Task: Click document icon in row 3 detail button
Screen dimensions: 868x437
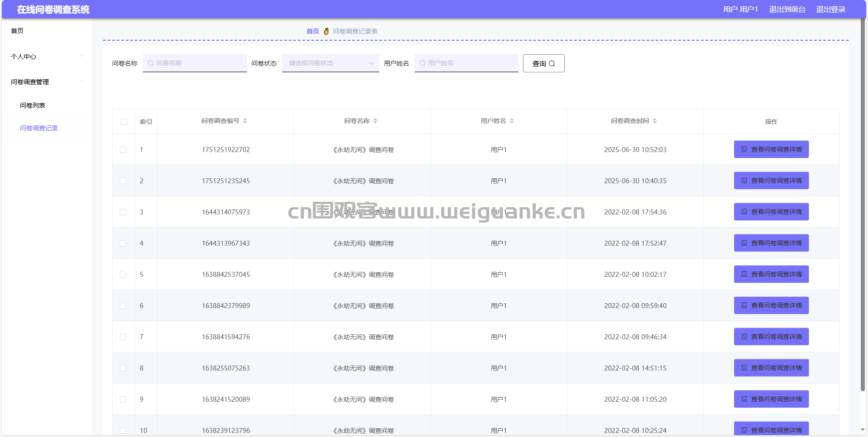Action: click(x=744, y=212)
